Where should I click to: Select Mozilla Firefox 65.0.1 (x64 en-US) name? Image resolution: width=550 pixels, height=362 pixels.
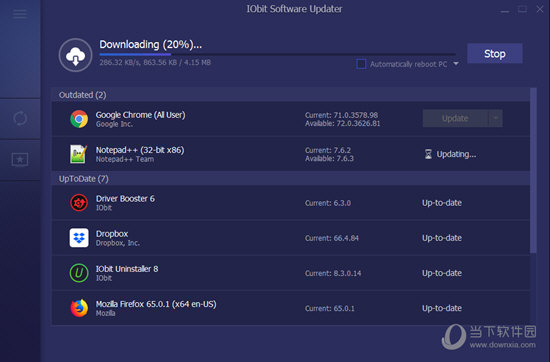click(x=156, y=304)
